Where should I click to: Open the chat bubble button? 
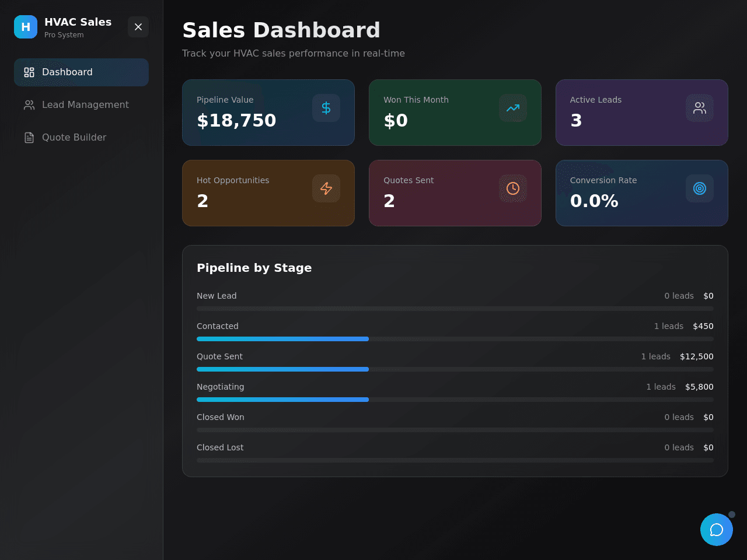(717, 530)
